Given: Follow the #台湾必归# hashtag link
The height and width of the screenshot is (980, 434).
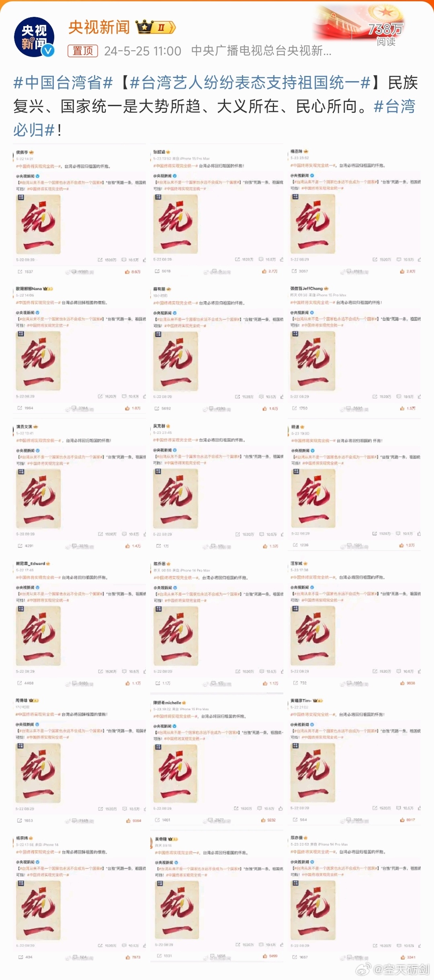Looking at the screenshot, I should (214, 118).
